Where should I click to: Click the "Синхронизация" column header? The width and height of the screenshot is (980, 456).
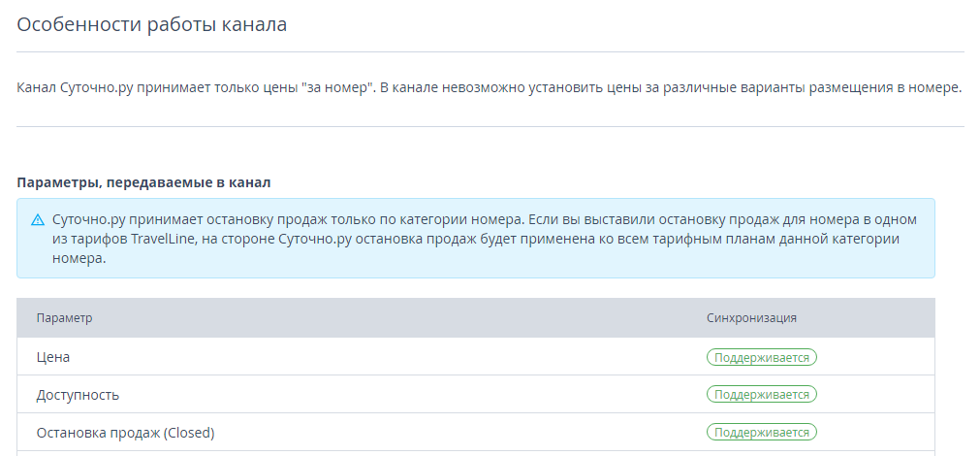tap(751, 318)
